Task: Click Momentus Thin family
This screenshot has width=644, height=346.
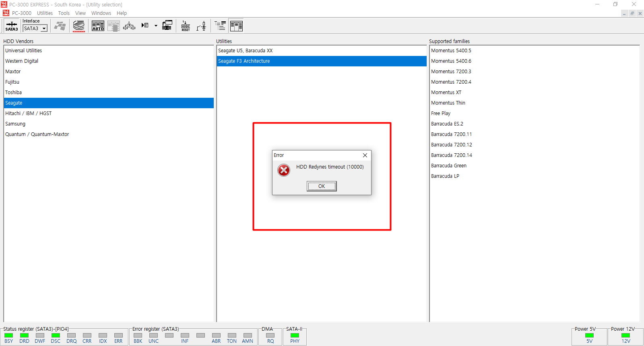Action: coord(534,103)
